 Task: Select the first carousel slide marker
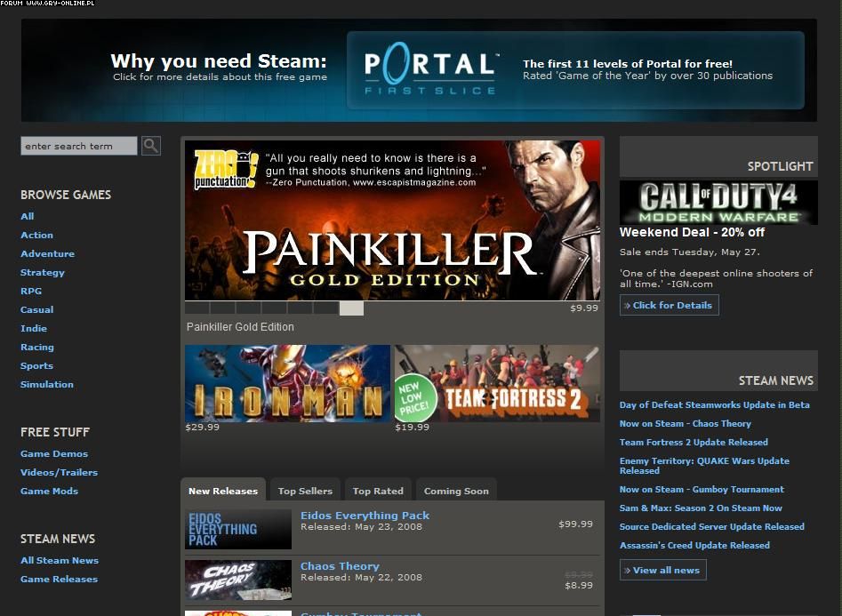tap(196, 308)
